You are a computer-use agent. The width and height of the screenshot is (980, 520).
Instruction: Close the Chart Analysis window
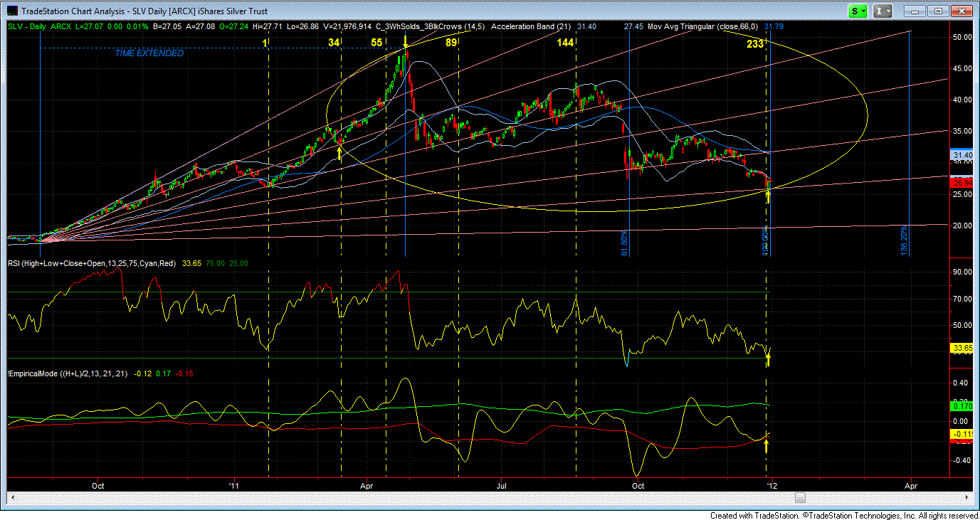tap(960, 11)
